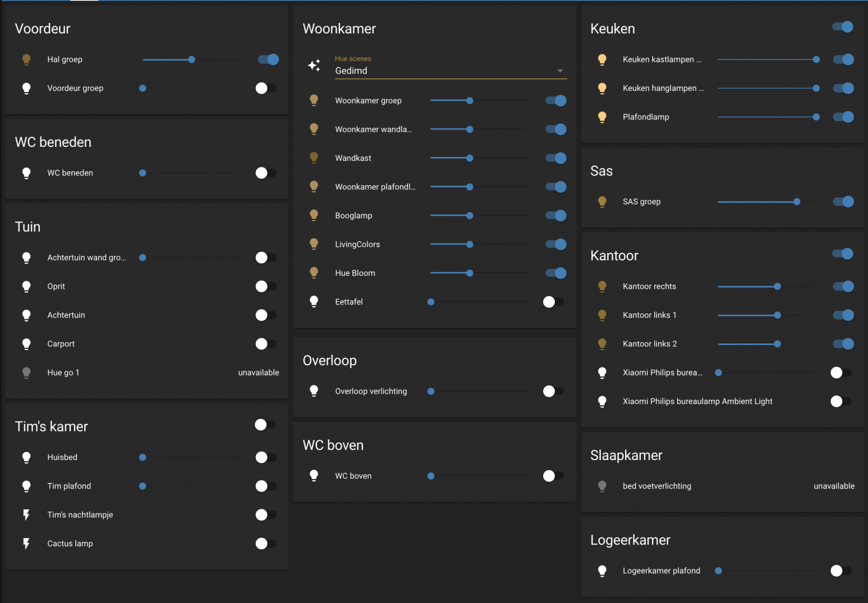Image resolution: width=868 pixels, height=603 pixels.
Task: Click the Hue scenes sparkle icon
Action: pyautogui.click(x=314, y=65)
